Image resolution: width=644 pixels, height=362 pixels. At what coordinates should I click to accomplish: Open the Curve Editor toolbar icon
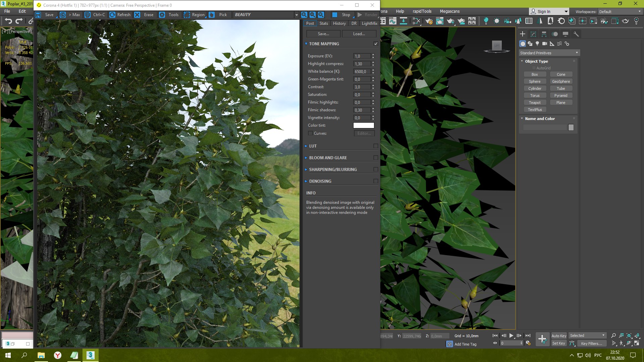[392, 21]
